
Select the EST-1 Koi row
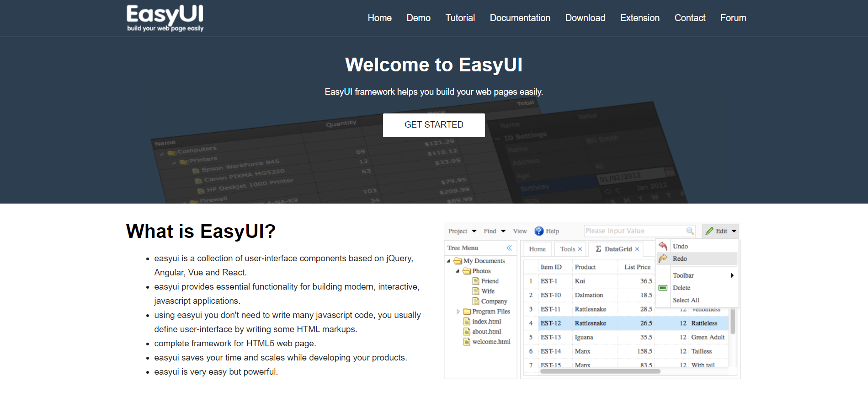589,281
